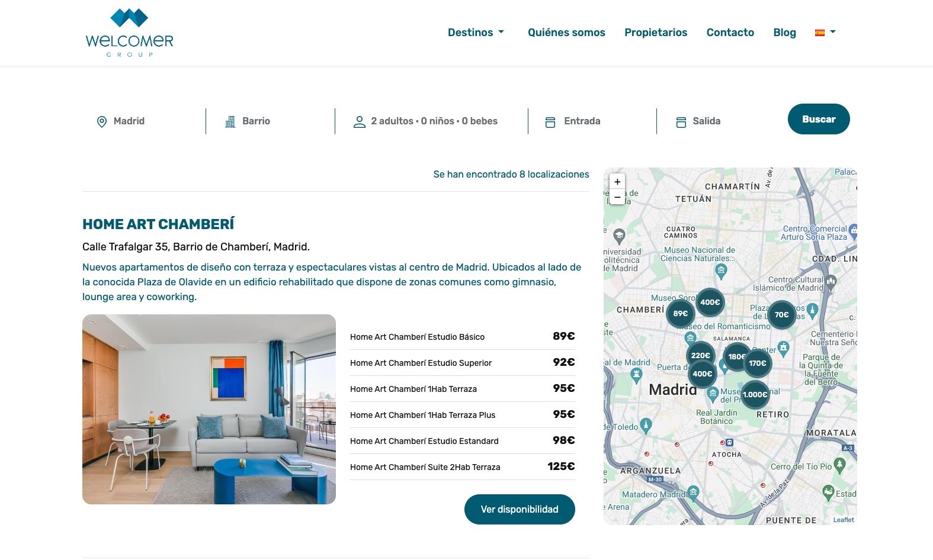933x560 pixels.
Task: Select Home Art Chamberí 1Hab Terraza row
Action: 463,388
